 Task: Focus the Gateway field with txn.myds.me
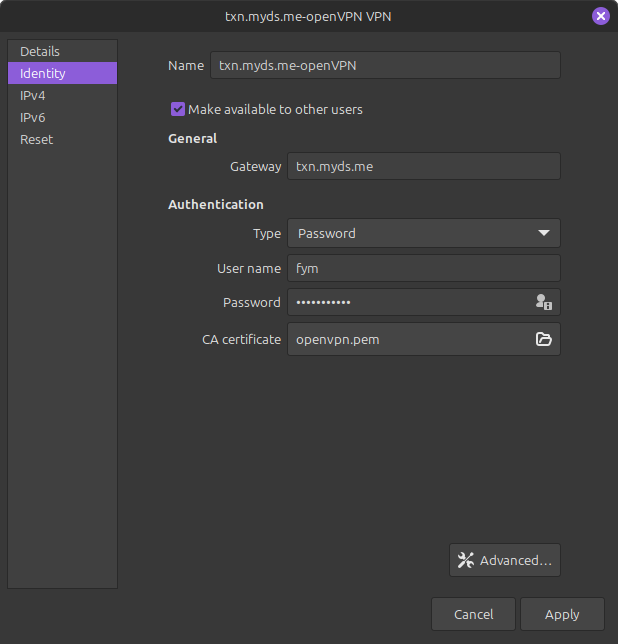coord(423,166)
